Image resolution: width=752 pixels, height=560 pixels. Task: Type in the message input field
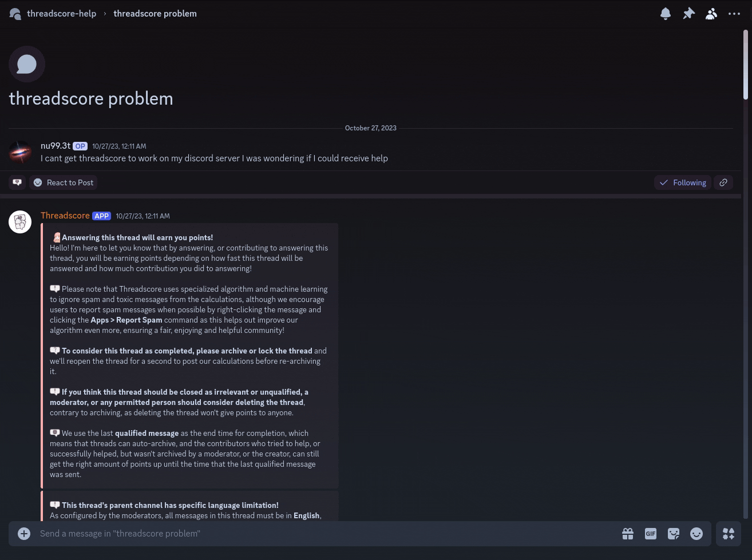click(320, 534)
